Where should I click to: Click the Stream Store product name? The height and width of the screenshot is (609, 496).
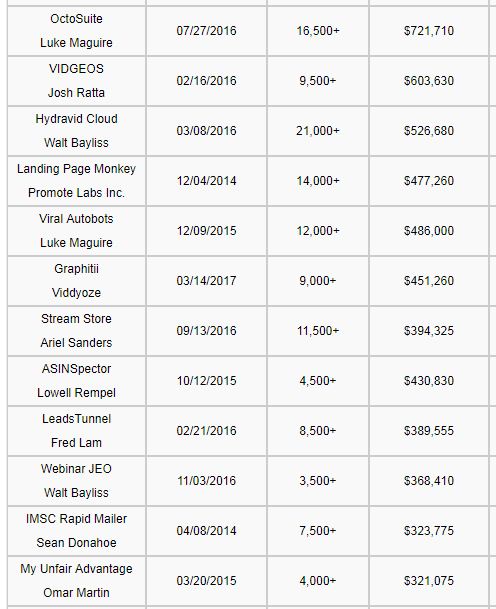(x=76, y=319)
